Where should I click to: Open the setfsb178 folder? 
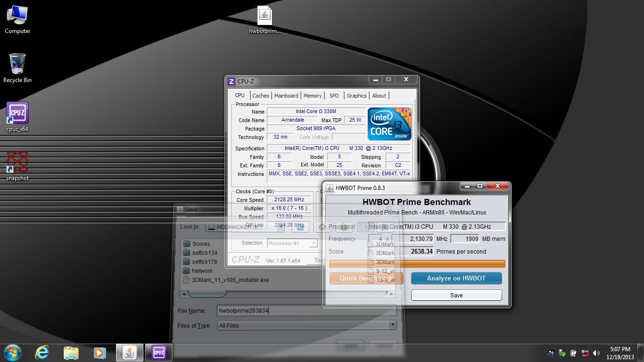(x=200, y=262)
